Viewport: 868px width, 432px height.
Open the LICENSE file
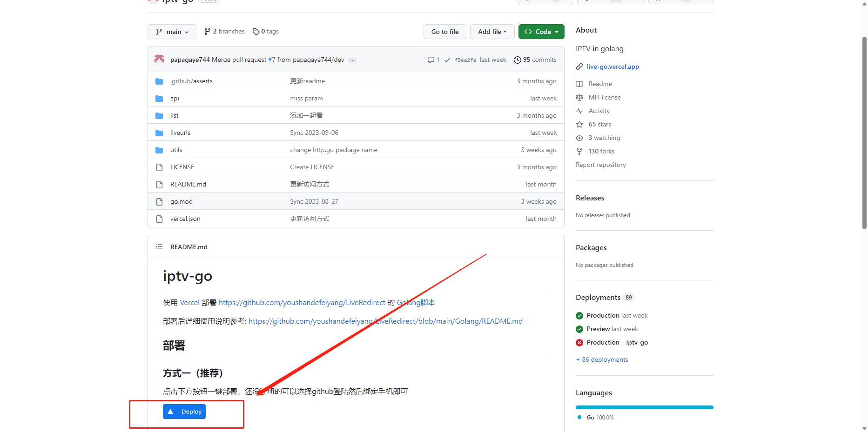pyautogui.click(x=182, y=167)
